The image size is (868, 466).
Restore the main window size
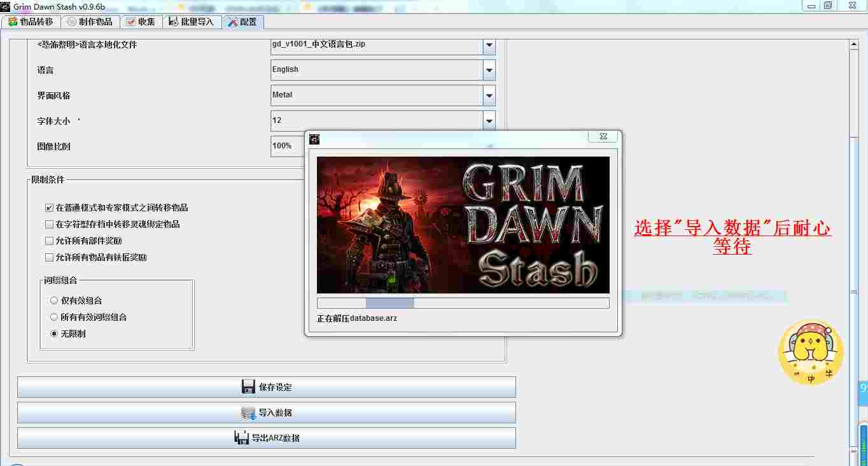[x=828, y=5]
